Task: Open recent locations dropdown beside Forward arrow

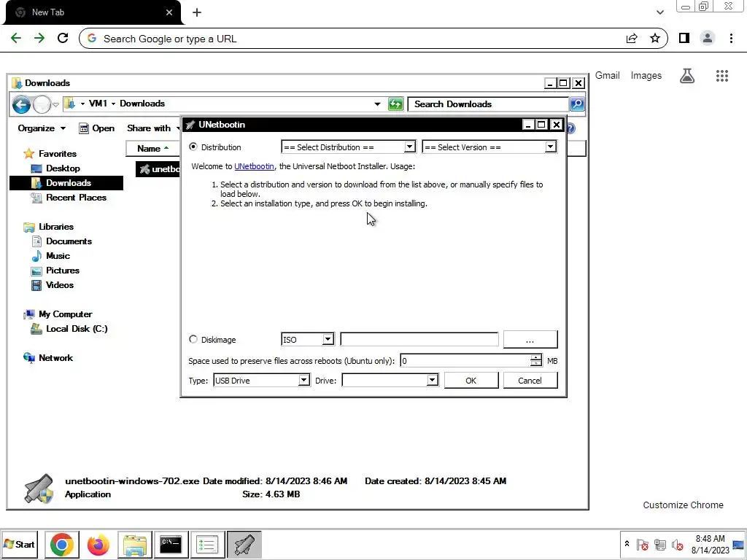Action: tap(55, 104)
